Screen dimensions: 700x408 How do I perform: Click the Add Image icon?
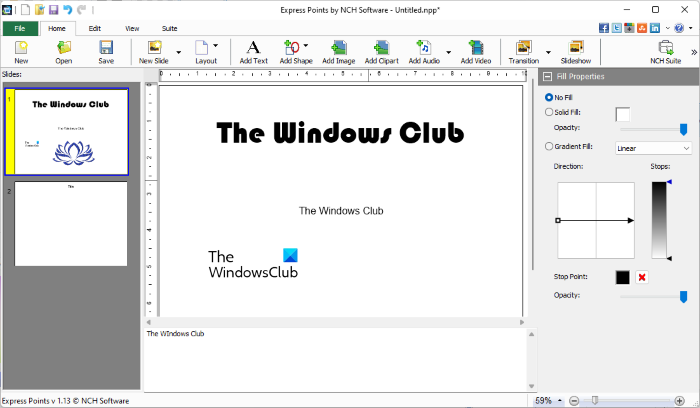tap(338, 52)
